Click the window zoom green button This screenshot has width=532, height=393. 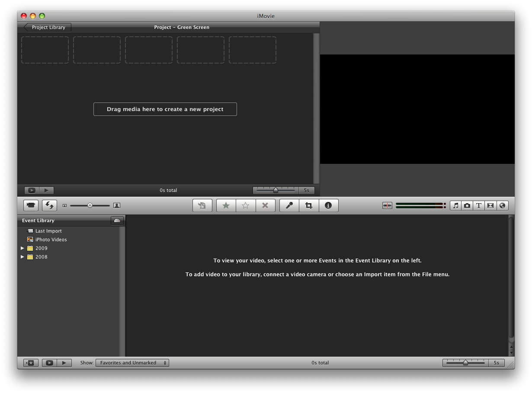pyautogui.click(x=42, y=16)
